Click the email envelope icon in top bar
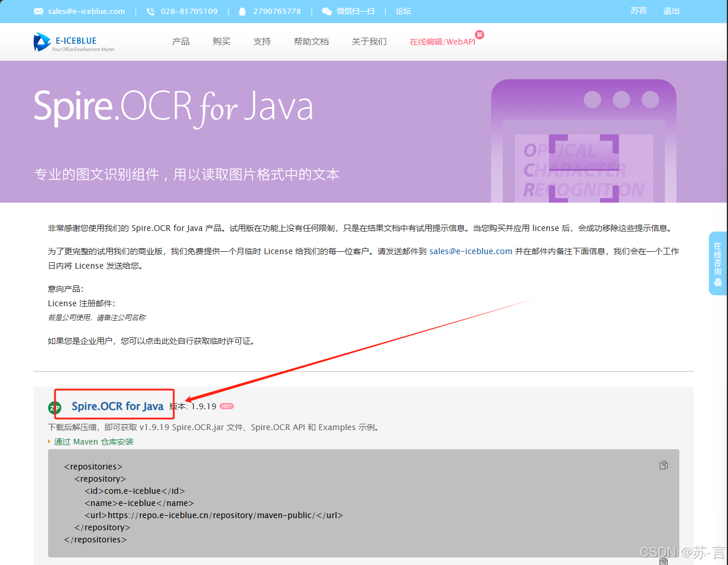The height and width of the screenshot is (565, 728). coord(39,12)
